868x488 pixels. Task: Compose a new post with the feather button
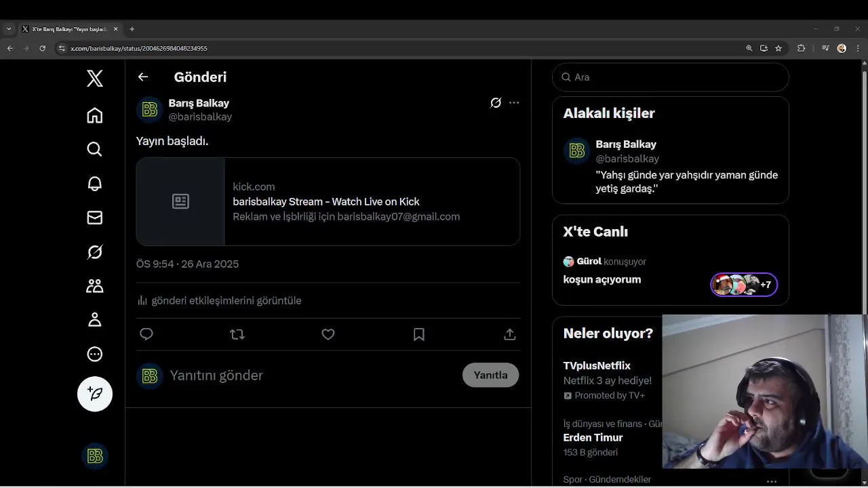click(x=95, y=394)
